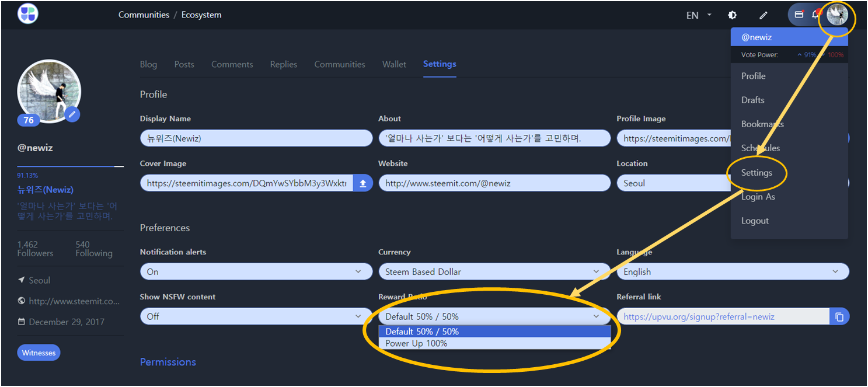Switch to the Replies tab
This screenshot has width=868, height=387.
pos(284,64)
